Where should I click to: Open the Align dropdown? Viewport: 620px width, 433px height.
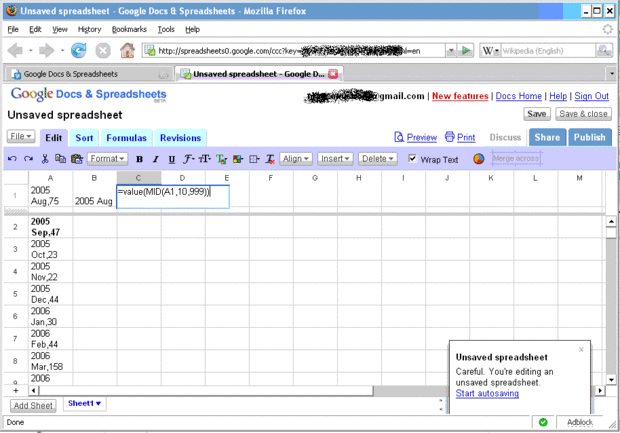pyautogui.click(x=296, y=159)
